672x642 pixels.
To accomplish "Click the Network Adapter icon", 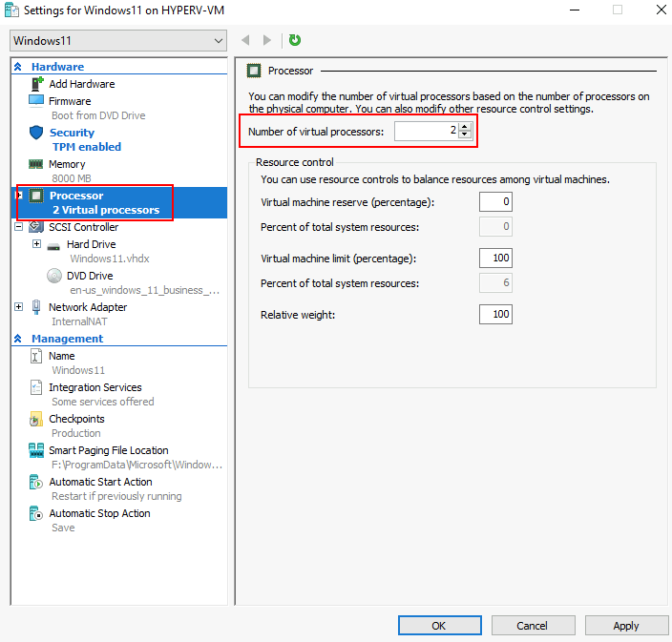I will coord(36,306).
